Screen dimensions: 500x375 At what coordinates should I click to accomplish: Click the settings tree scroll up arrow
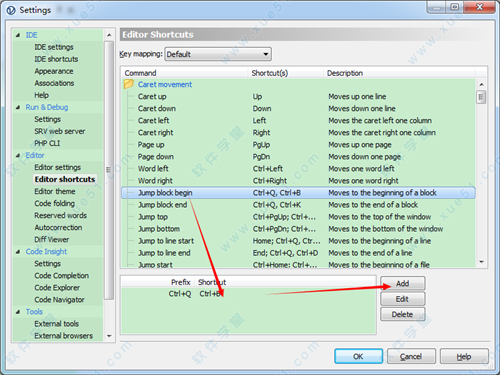point(109,35)
